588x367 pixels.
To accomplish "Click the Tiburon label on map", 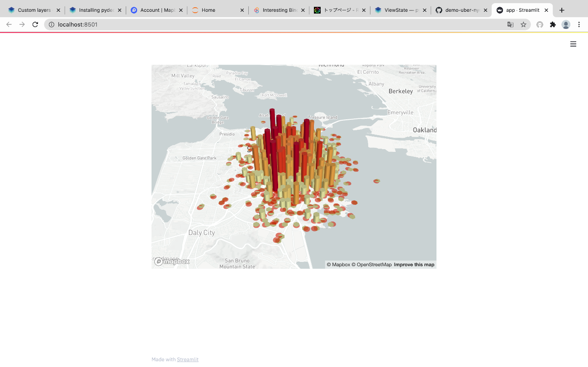I will click(x=247, y=90).
